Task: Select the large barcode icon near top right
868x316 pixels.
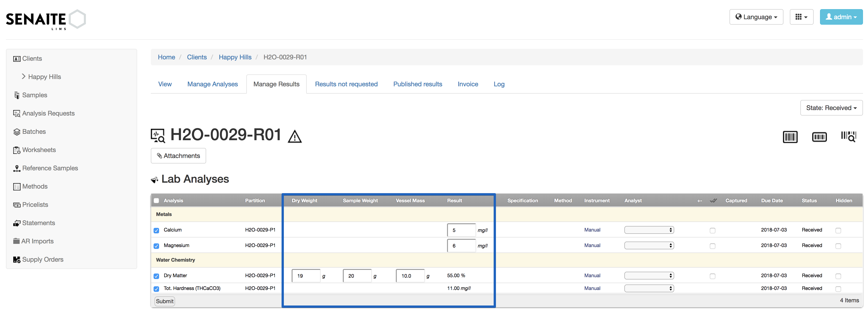Action: tap(790, 136)
